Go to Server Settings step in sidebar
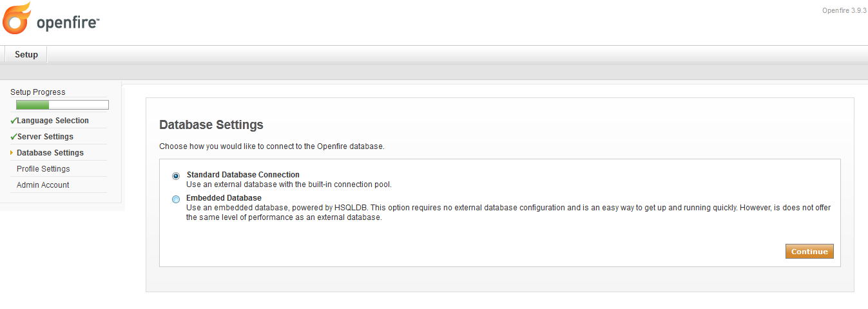This screenshot has height=309, width=868. [45, 137]
